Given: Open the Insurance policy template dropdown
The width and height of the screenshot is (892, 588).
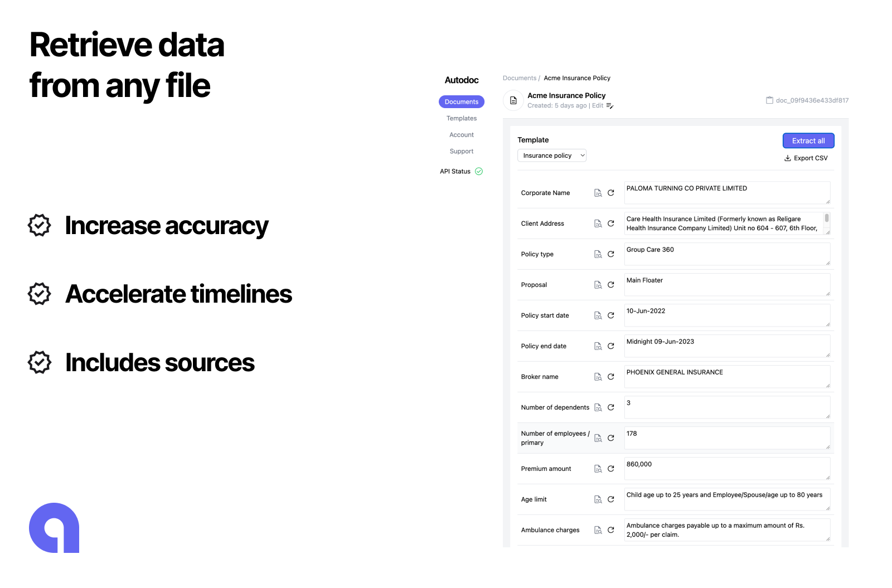Looking at the screenshot, I should click(x=552, y=155).
